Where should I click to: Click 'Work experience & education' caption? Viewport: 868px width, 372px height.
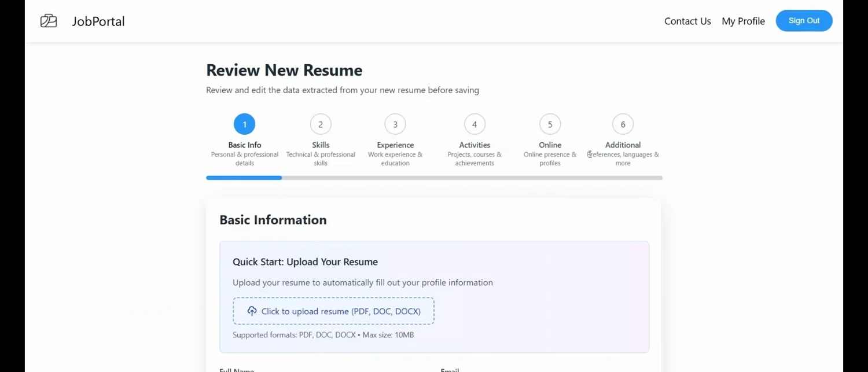pos(395,159)
